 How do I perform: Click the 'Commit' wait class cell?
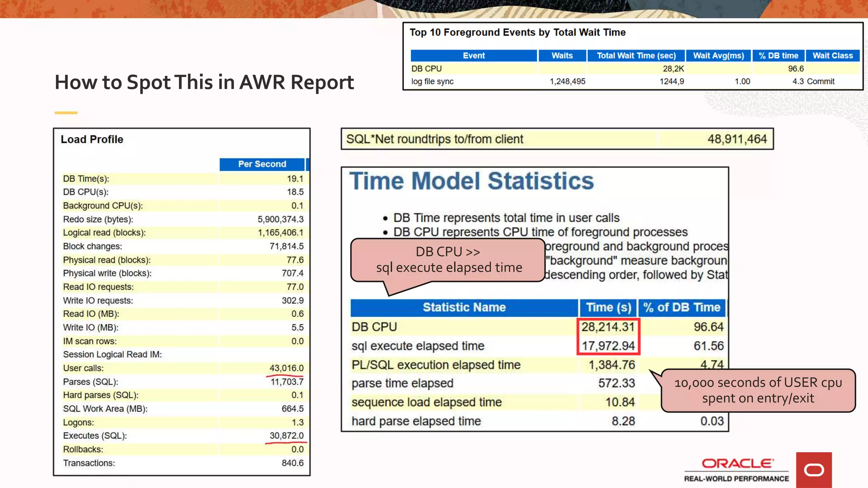coord(821,81)
